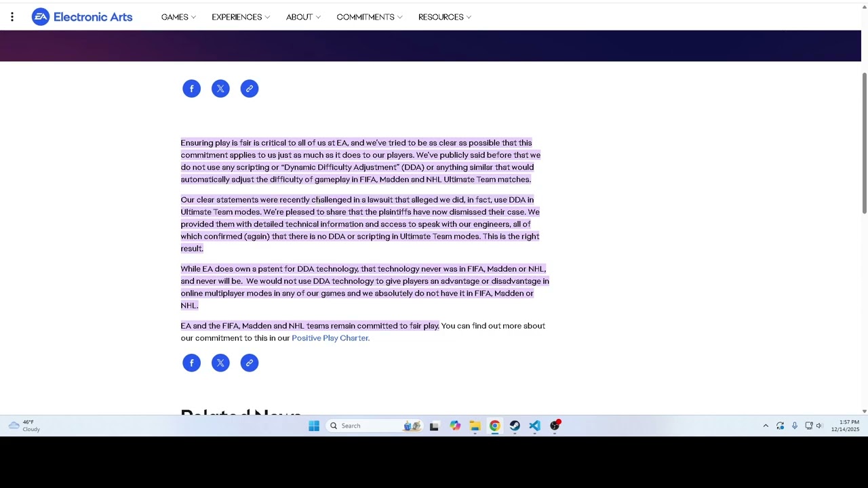Screen dimensions: 868x488
Task: Share on X using the top share icon
Action: (x=220, y=89)
